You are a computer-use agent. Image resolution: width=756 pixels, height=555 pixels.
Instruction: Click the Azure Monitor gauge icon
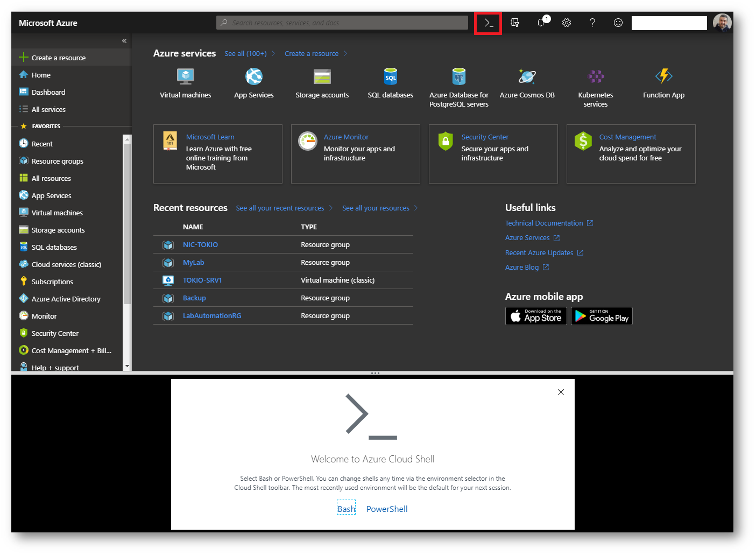(308, 141)
